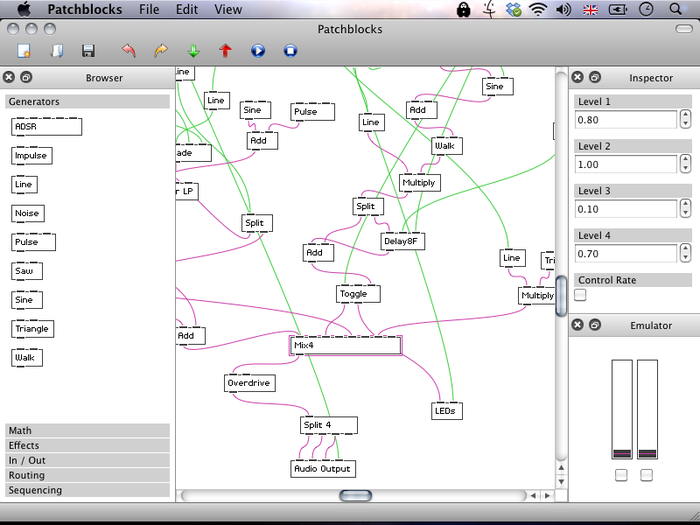Select the ADSR generator block in Browser

tap(47, 127)
